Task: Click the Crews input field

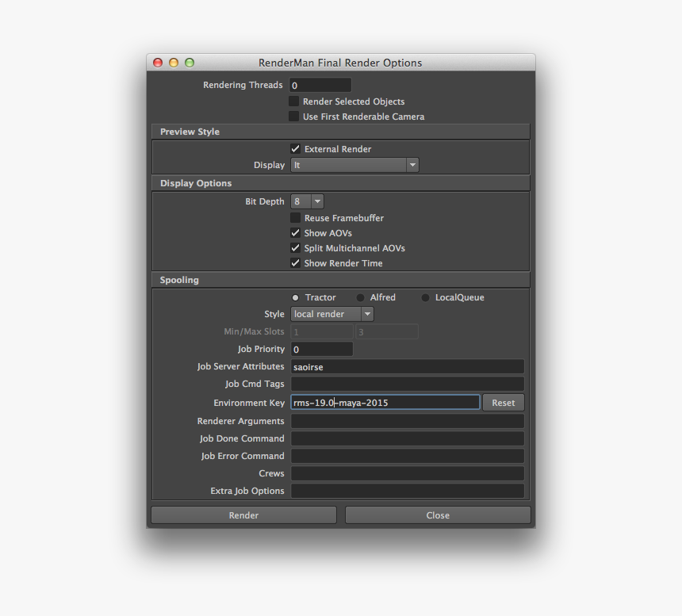Action: click(x=408, y=473)
